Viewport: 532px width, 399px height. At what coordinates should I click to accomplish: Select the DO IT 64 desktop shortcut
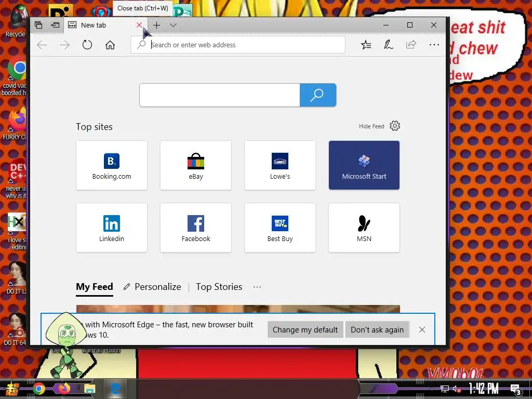point(16,329)
